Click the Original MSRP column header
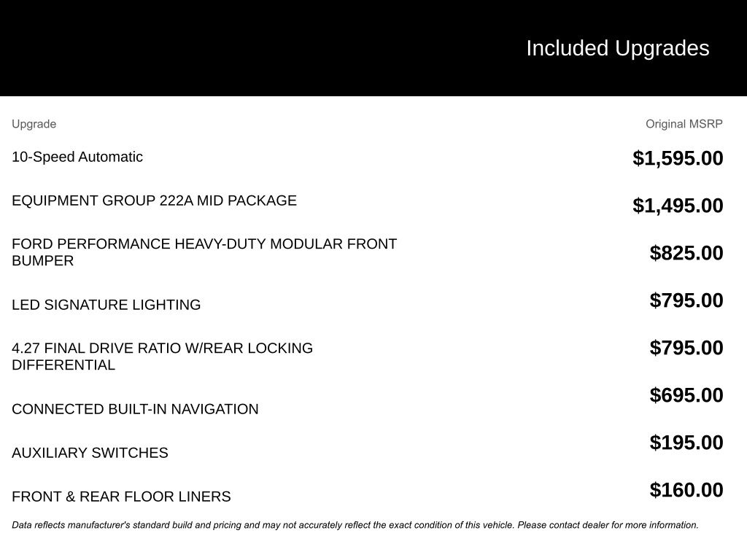The height and width of the screenshot is (560, 747). pyautogui.click(x=684, y=124)
